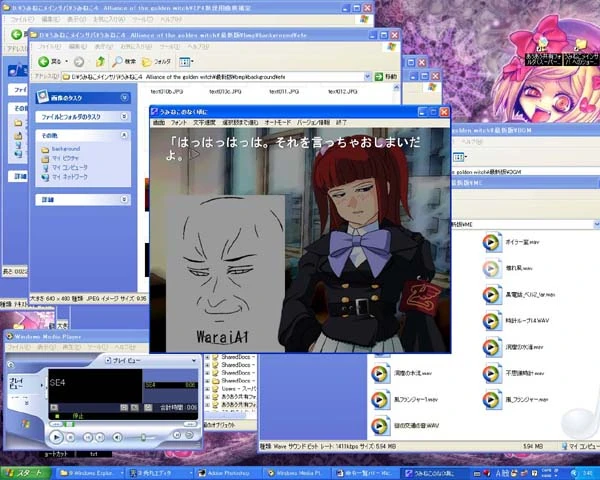Switch Media Player to skin mode with the corner button

189,435
